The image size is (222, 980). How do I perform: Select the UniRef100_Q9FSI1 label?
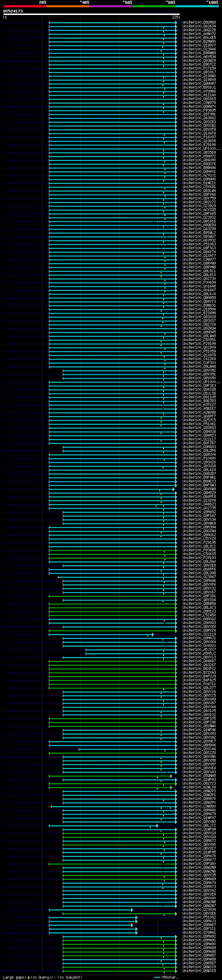coord(199,929)
